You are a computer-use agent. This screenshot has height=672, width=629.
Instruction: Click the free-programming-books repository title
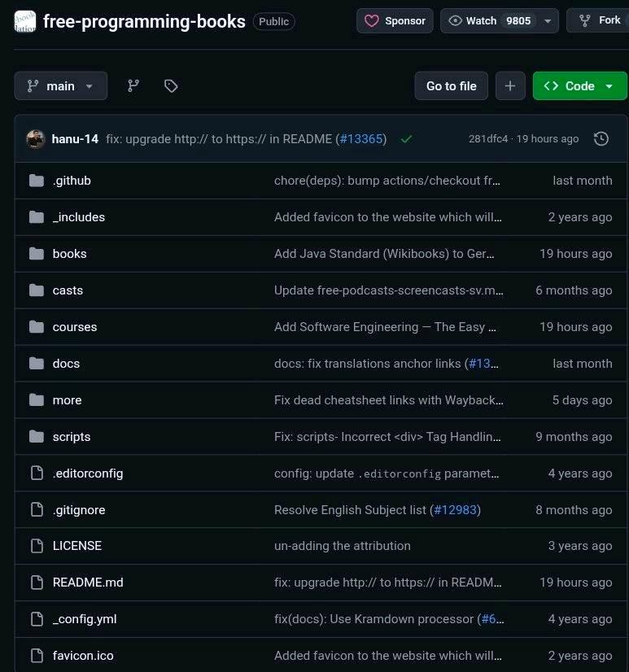pyautogui.click(x=144, y=21)
